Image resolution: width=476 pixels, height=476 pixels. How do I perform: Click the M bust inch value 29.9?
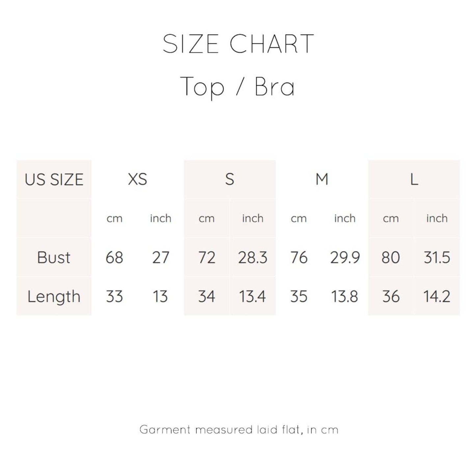tap(345, 257)
